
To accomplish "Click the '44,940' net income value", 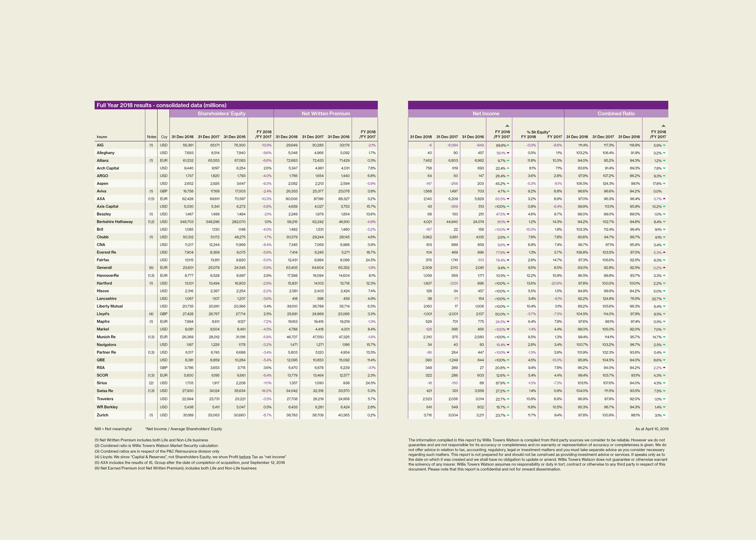I will pyautogui.click(x=452, y=222).
